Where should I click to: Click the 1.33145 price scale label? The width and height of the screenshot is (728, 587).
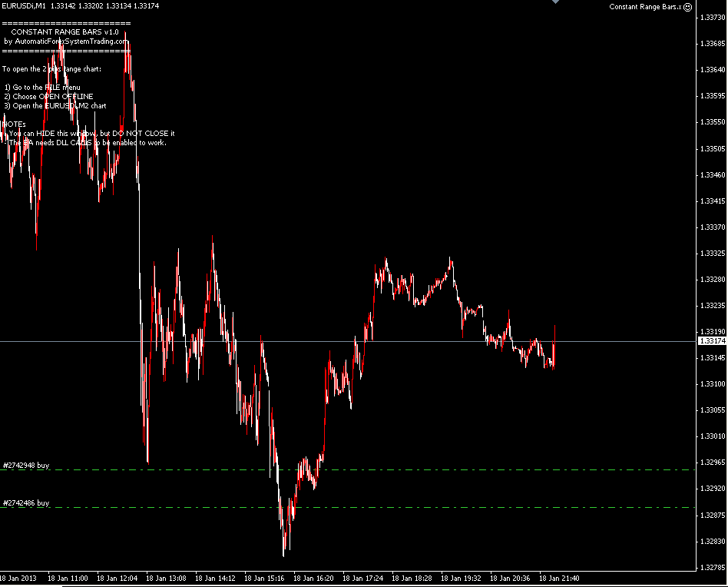pos(713,358)
